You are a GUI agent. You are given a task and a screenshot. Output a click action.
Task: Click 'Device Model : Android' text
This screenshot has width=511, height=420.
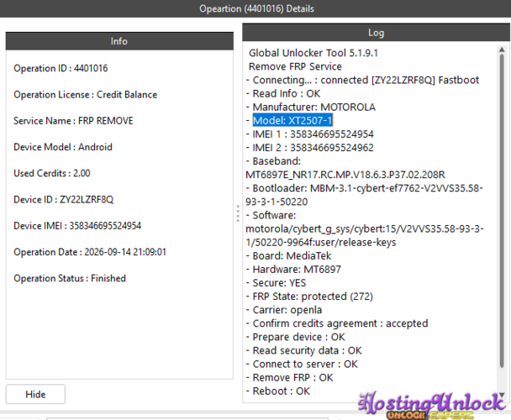[63, 147]
